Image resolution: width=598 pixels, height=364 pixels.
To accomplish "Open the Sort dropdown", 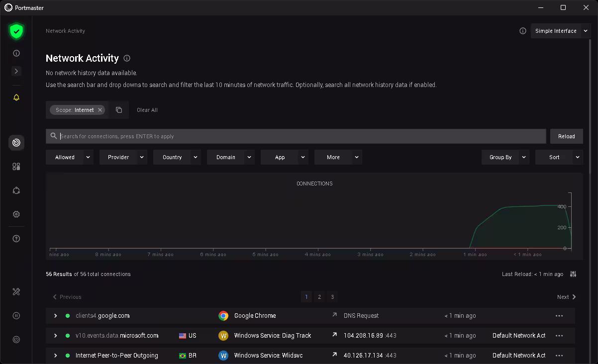I will click(559, 157).
